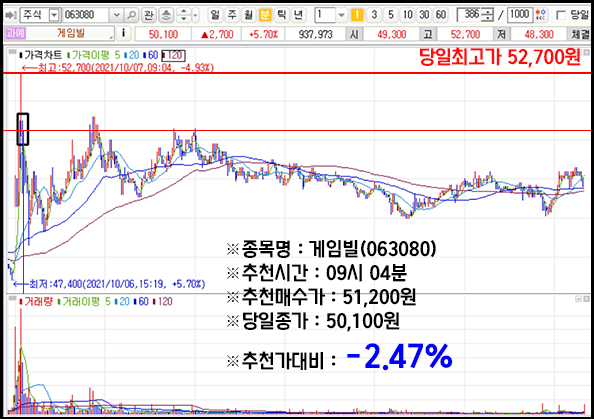Screen dimensions: 594x419
Task: Click the stacked layers toolbar icon
Action: (166, 15)
